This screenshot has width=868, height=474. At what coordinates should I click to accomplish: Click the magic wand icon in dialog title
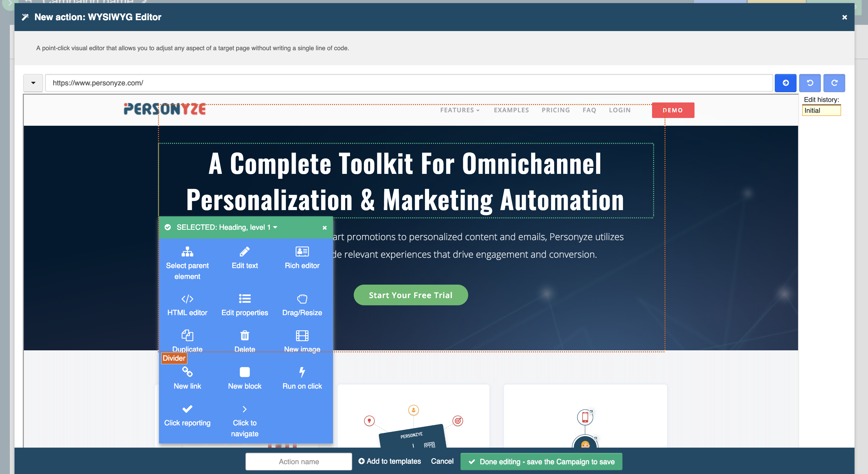click(x=25, y=17)
